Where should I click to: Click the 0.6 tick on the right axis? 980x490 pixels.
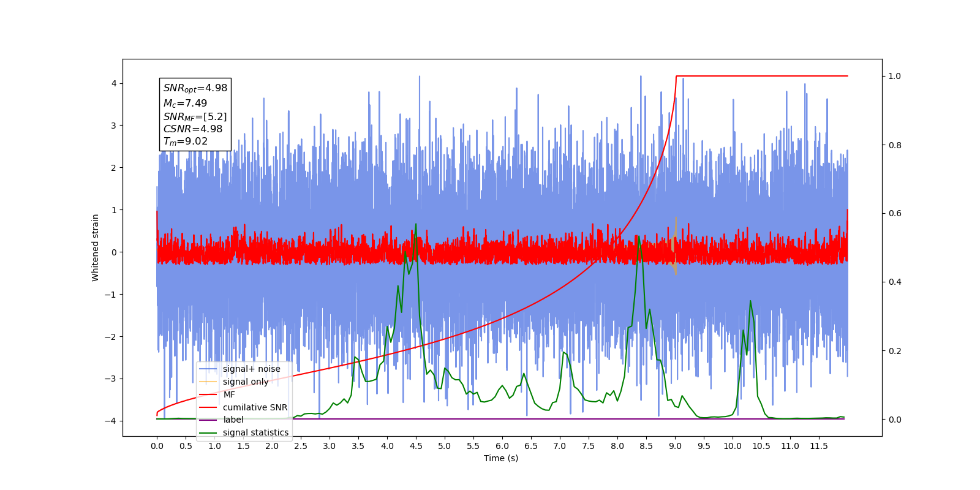coord(895,213)
